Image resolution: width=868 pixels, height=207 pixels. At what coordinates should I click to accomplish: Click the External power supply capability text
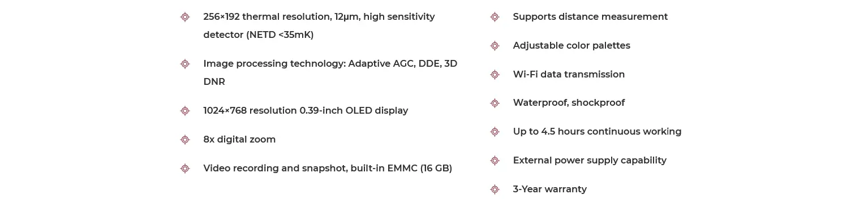point(590,161)
